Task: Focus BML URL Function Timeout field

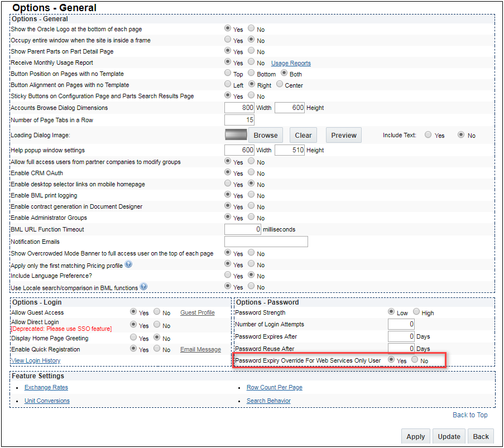Action: tap(243, 229)
